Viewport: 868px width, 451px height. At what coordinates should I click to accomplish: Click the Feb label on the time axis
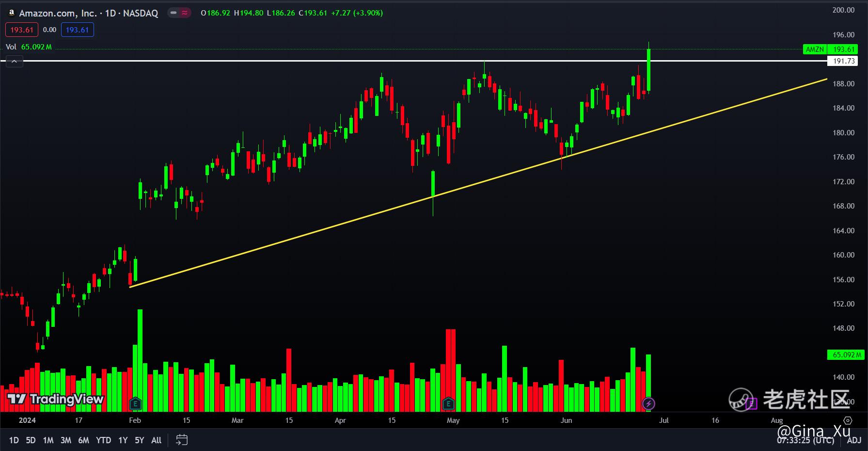click(x=135, y=420)
